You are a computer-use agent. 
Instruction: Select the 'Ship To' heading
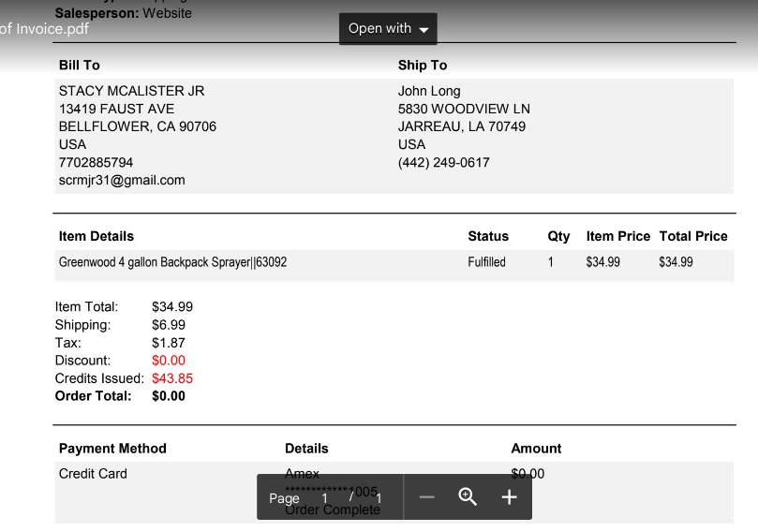click(x=422, y=66)
